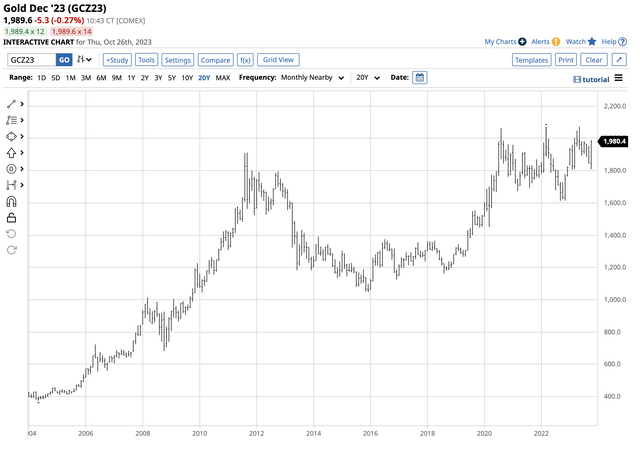Select the 5D range
This screenshot has height=453, width=640.
point(56,78)
